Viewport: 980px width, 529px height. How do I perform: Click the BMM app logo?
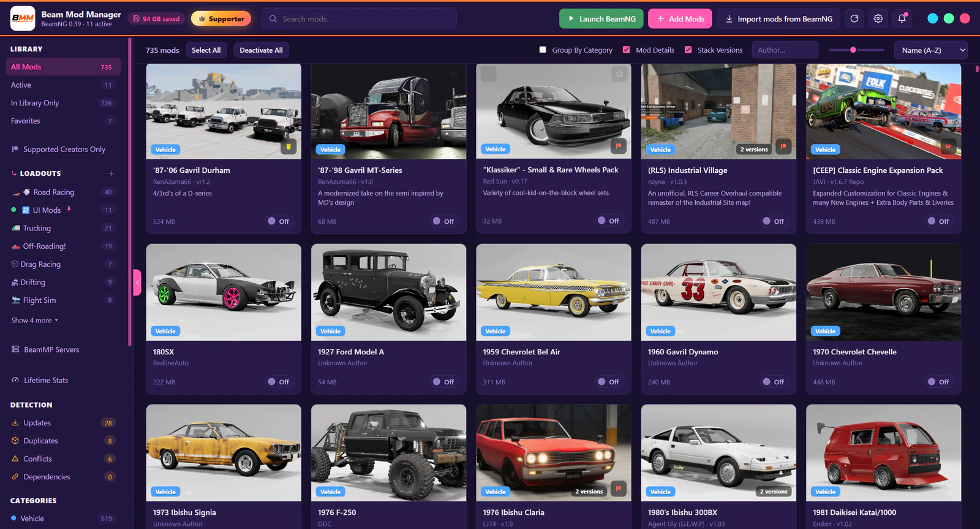tap(23, 18)
